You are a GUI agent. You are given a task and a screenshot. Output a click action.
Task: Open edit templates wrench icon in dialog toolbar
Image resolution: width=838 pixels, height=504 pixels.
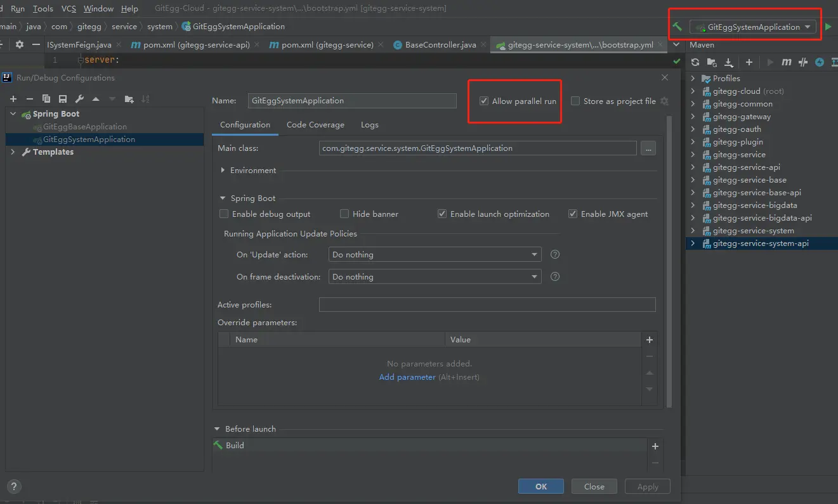79,99
